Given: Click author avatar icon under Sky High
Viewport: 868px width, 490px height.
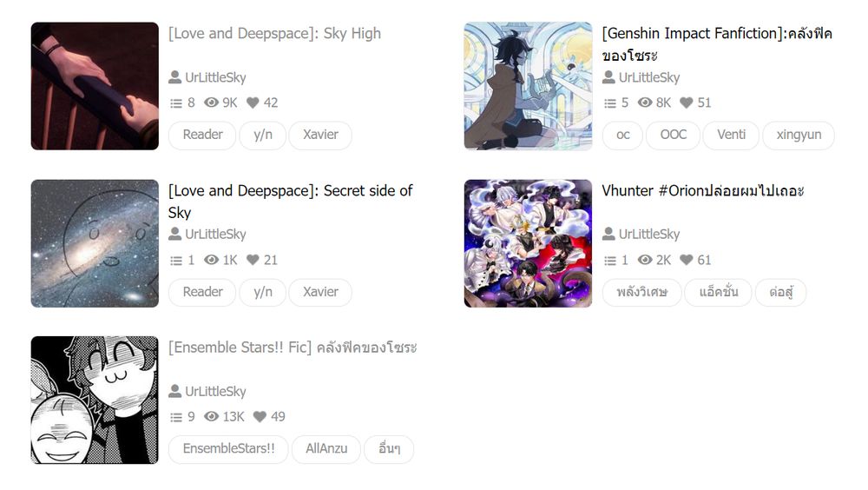Looking at the screenshot, I should 175,77.
